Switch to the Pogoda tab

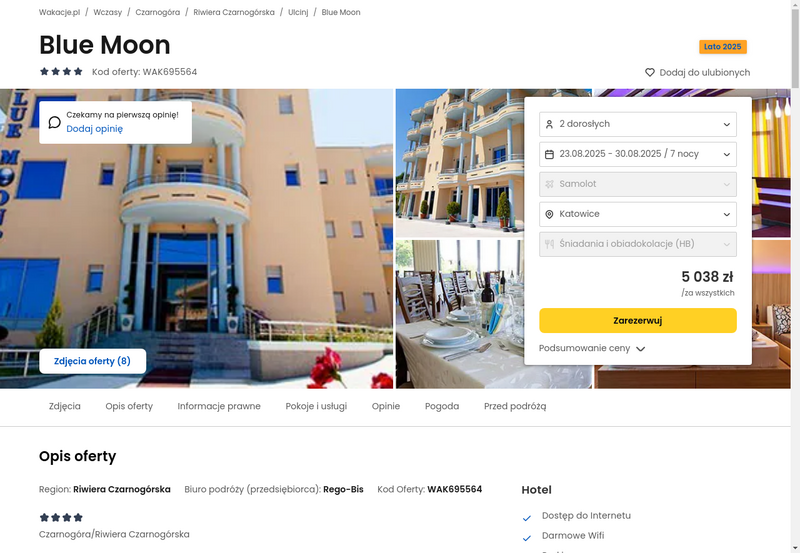[442, 407]
